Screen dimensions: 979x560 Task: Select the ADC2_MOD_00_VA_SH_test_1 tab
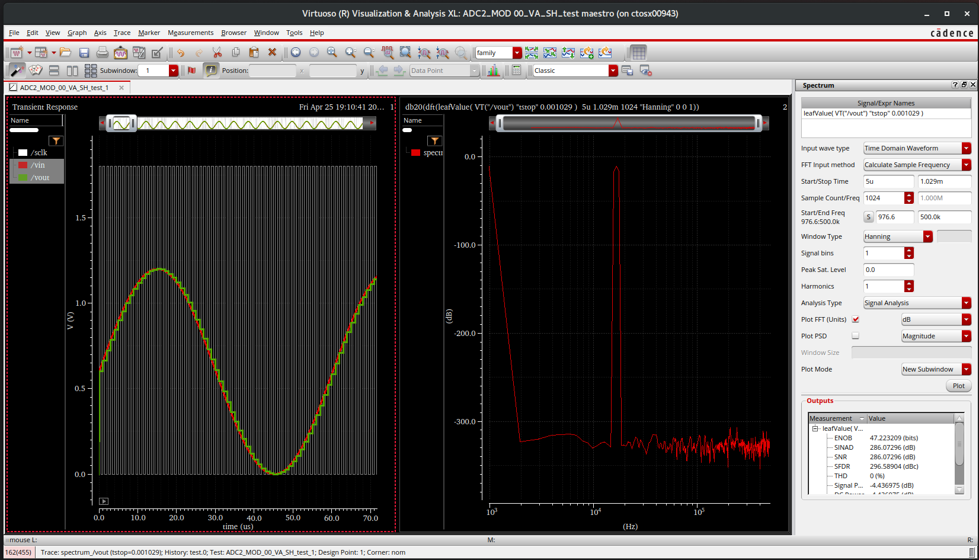(x=64, y=88)
